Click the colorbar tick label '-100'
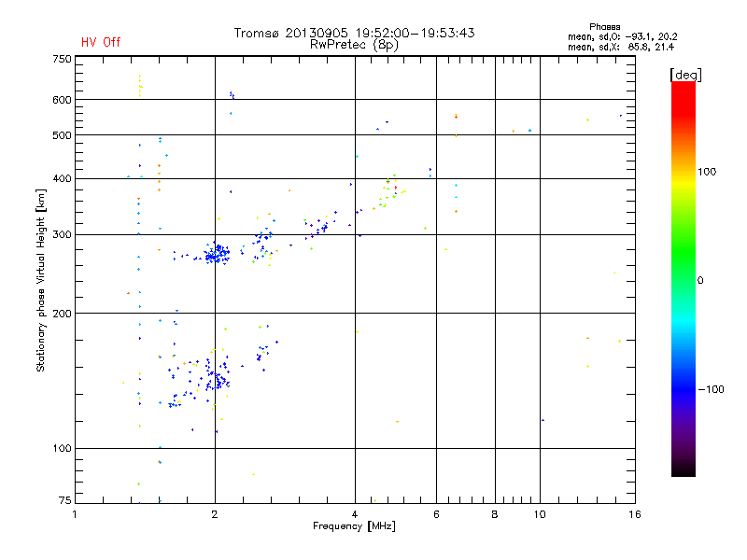The height and width of the screenshot is (560, 747). [x=711, y=389]
